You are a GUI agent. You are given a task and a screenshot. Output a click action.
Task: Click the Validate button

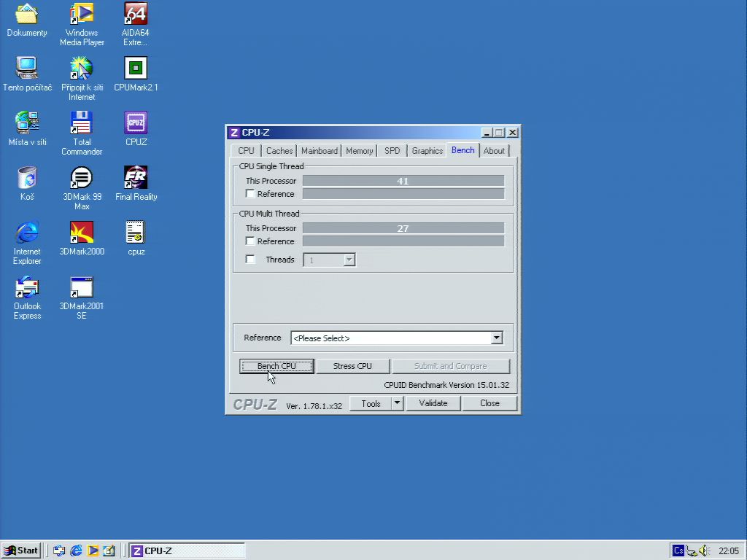pos(433,403)
